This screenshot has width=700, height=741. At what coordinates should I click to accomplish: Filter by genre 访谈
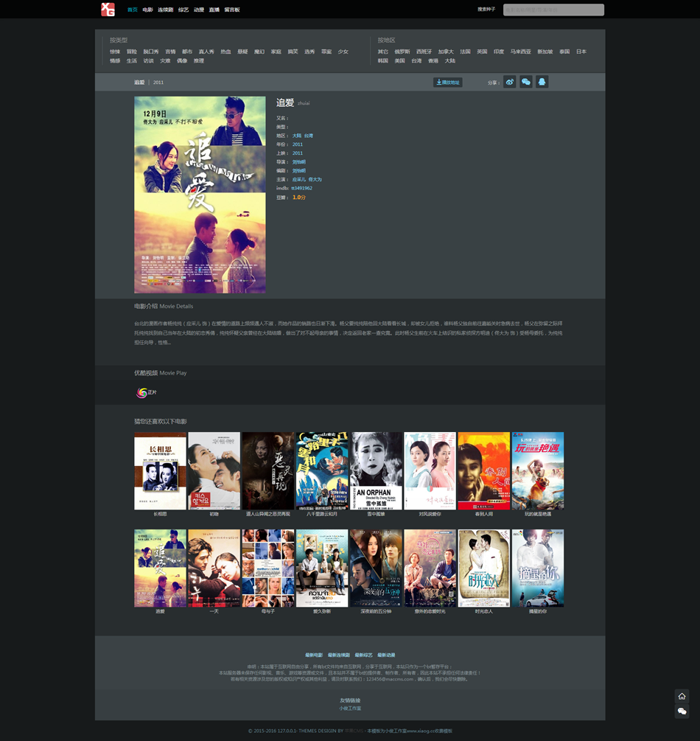(x=148, y=61)
